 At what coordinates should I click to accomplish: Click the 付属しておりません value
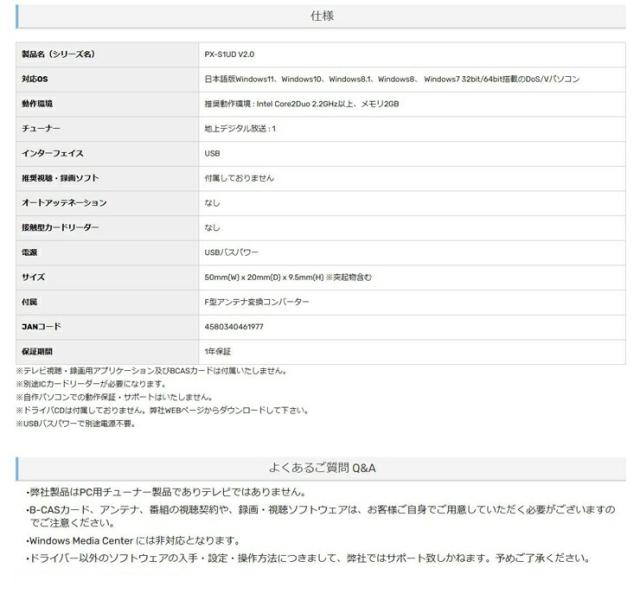pyautogui.click(x=239, y=178)
